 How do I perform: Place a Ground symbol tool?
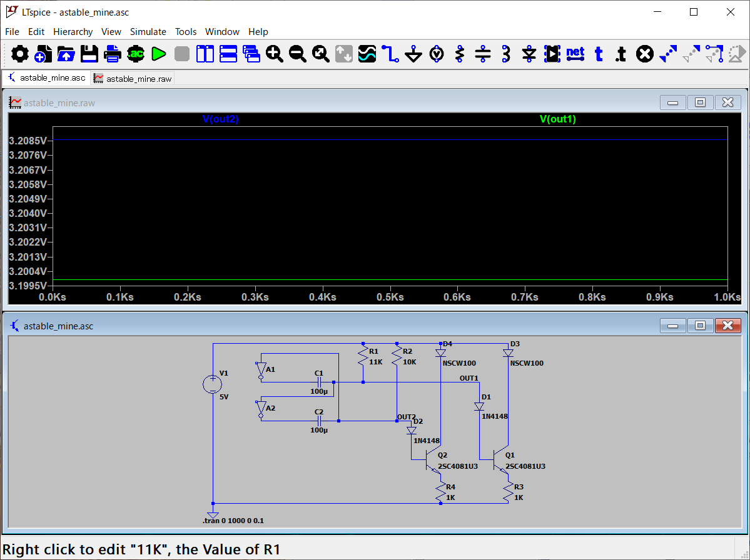point(413,54)
